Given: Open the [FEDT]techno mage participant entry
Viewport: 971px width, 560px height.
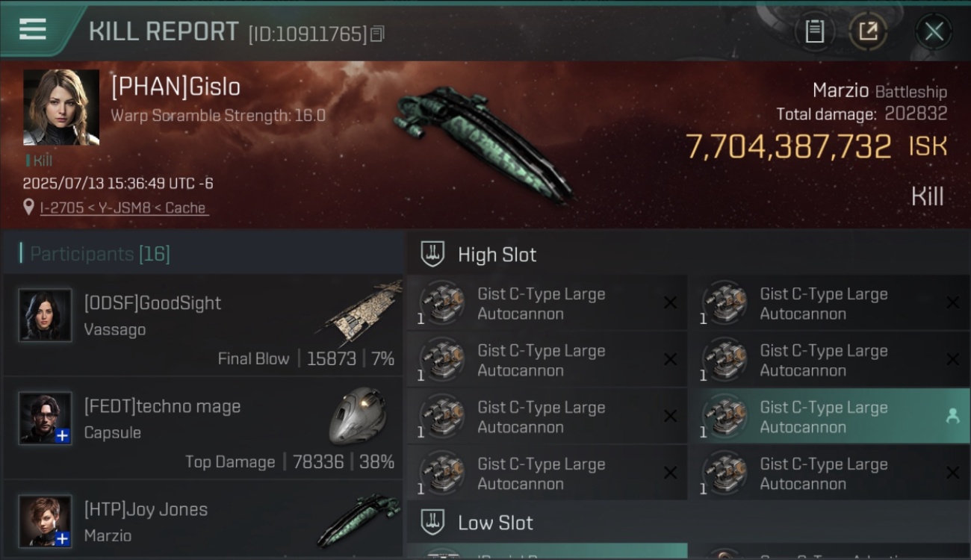Looking at the screenshot, I should point(203,429).
